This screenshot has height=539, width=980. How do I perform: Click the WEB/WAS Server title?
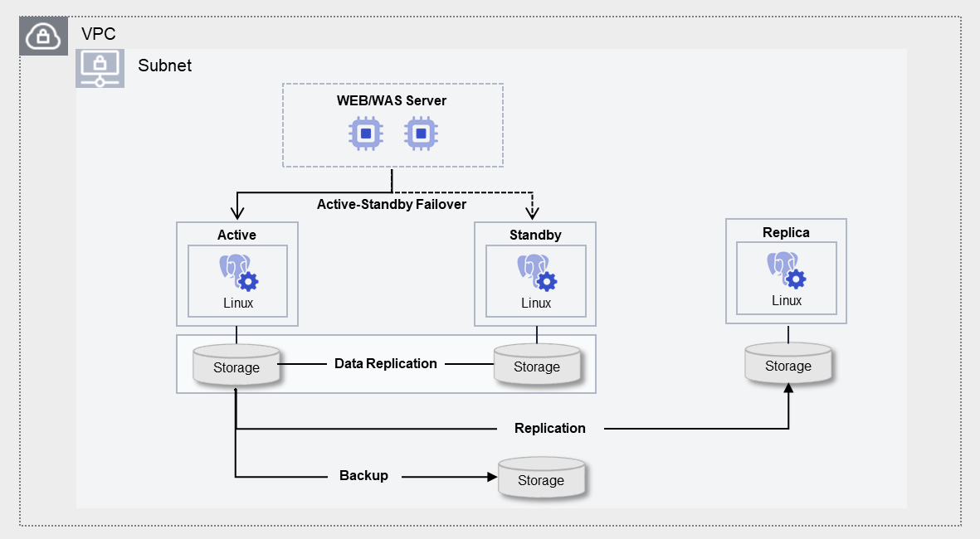[x=392, y=101]
